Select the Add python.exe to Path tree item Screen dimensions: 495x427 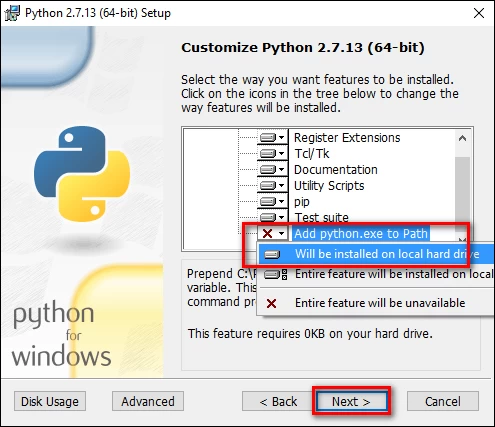pos(361,234)
